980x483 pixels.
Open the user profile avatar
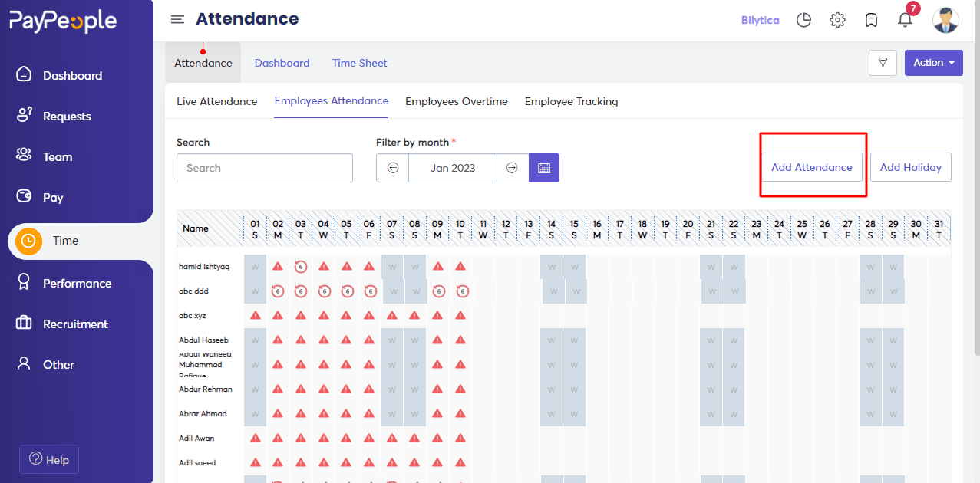945,20
